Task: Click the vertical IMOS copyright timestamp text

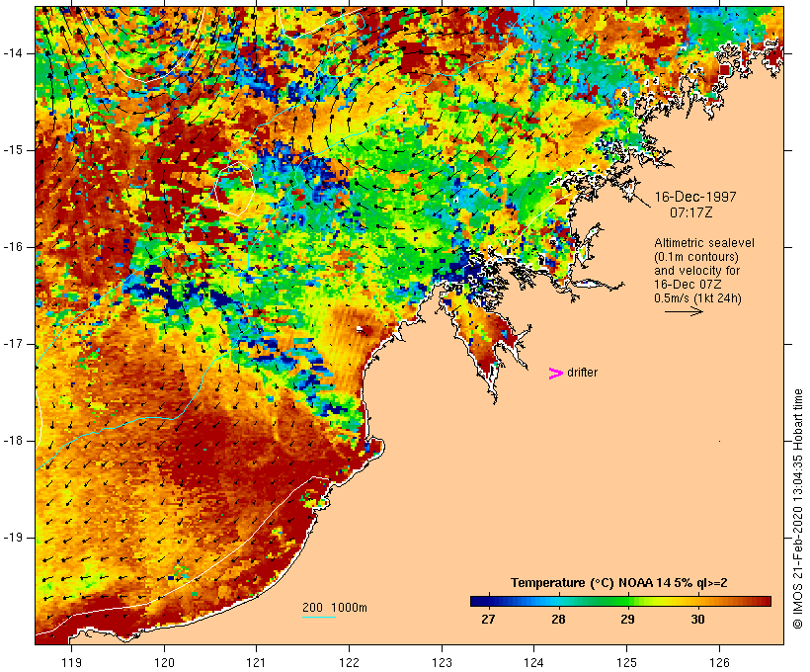Action: click(797, 509)
